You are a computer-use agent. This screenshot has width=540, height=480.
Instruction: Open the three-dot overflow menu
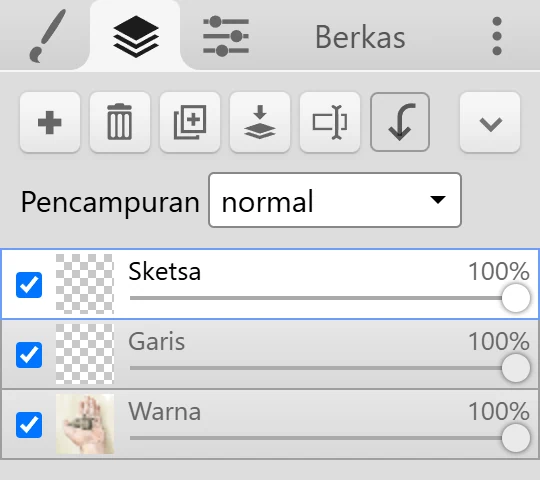pos(497,36)
